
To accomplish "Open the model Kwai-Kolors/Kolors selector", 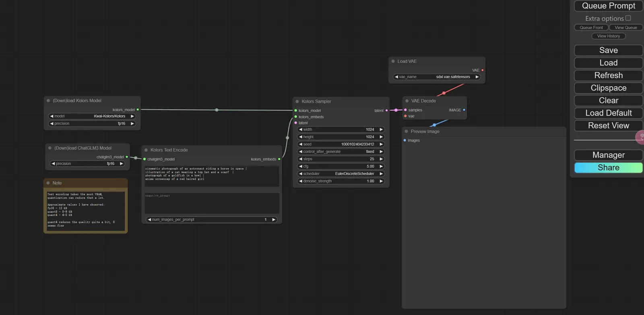I will (x=92, y=116).
